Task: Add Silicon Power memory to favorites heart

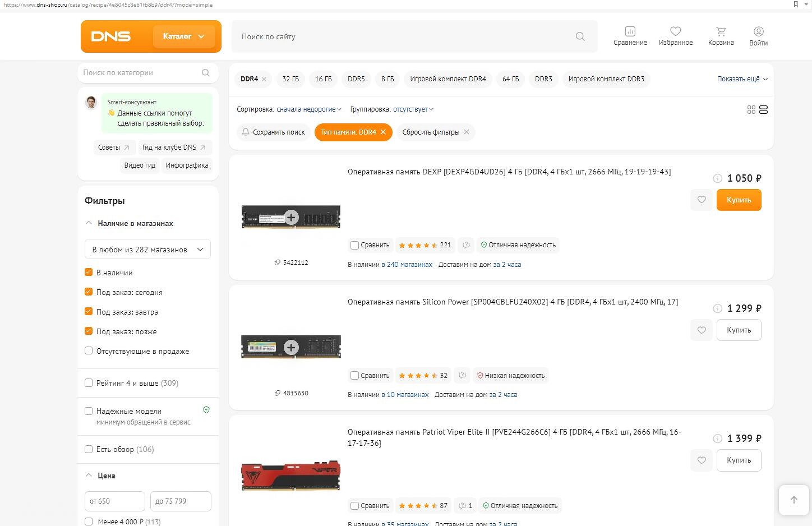Action: point(702,330)
